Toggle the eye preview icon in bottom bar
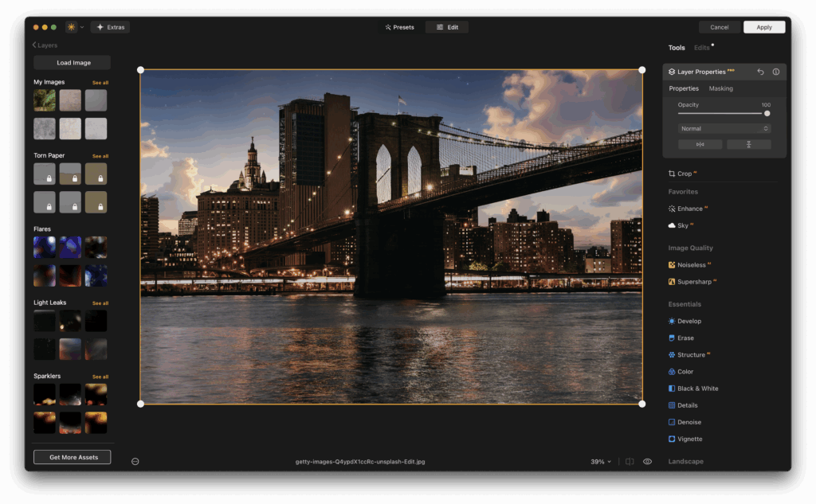The width and height of the screenshot is (816, 504). tap(647, 461)
